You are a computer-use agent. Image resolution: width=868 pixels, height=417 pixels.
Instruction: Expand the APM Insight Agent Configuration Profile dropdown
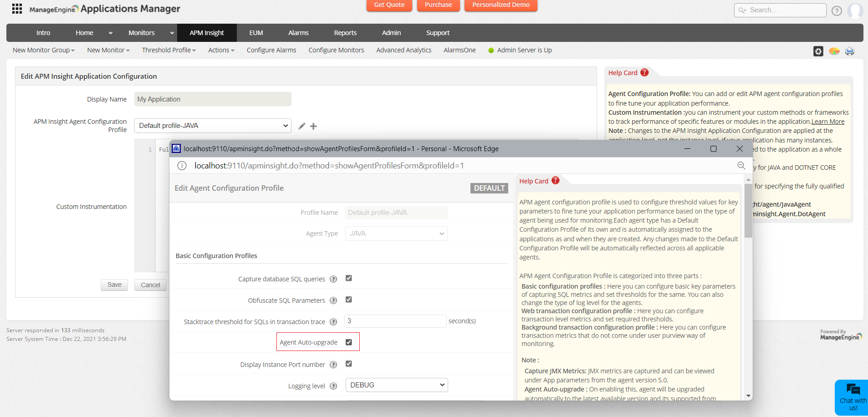point(213,126)
